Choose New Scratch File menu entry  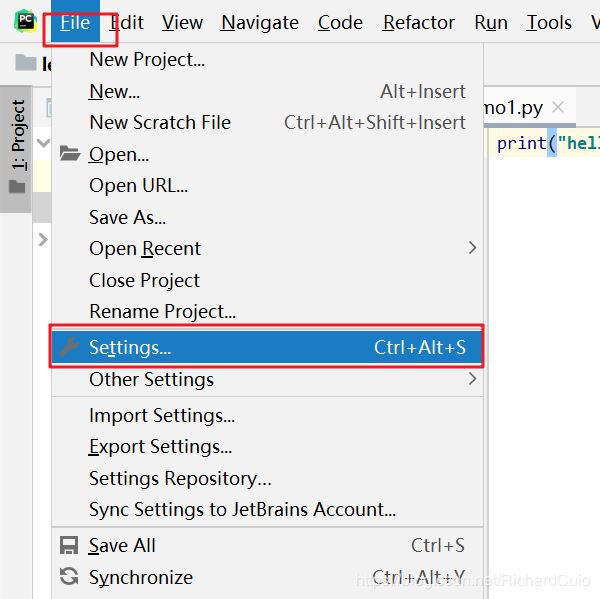(160, 122)
